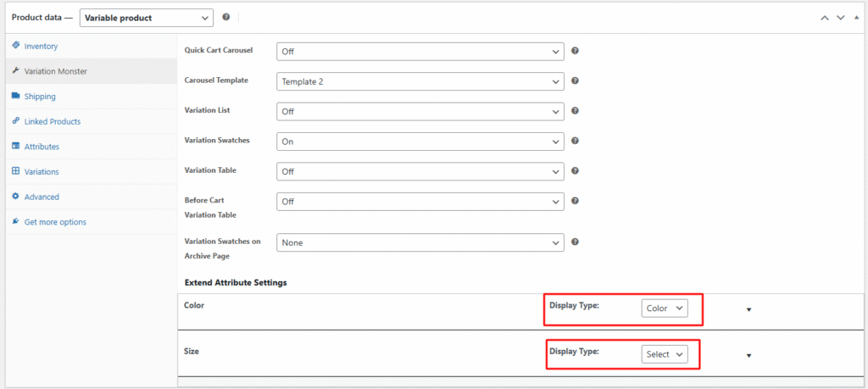
Task: Click Get more options link
Action: pyautogui.click(x=55, y=222)
